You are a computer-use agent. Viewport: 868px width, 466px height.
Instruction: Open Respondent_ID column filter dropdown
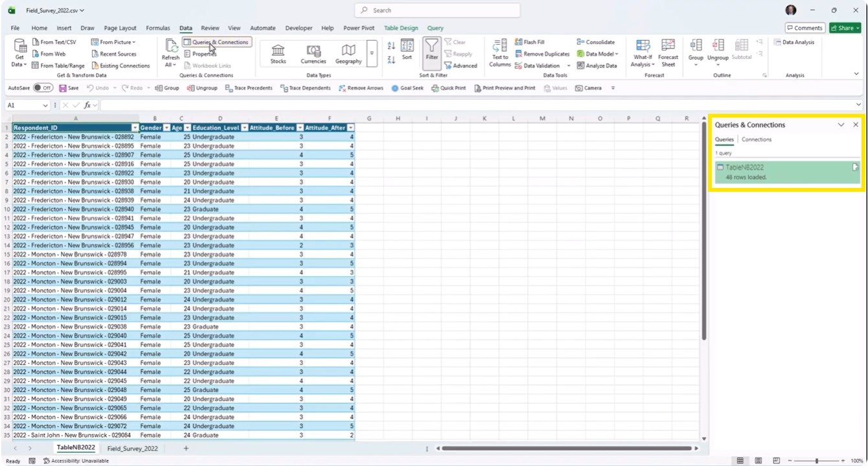click(135, 128)
